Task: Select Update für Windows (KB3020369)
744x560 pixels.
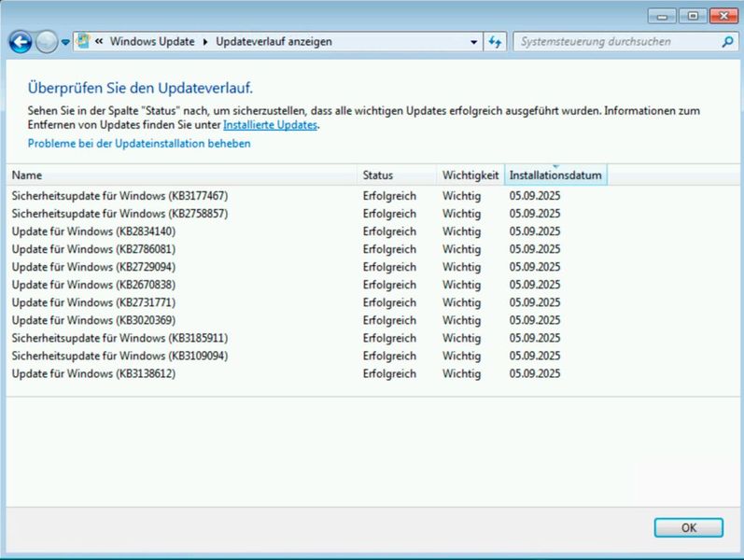Action: click(x=93, y=320)
